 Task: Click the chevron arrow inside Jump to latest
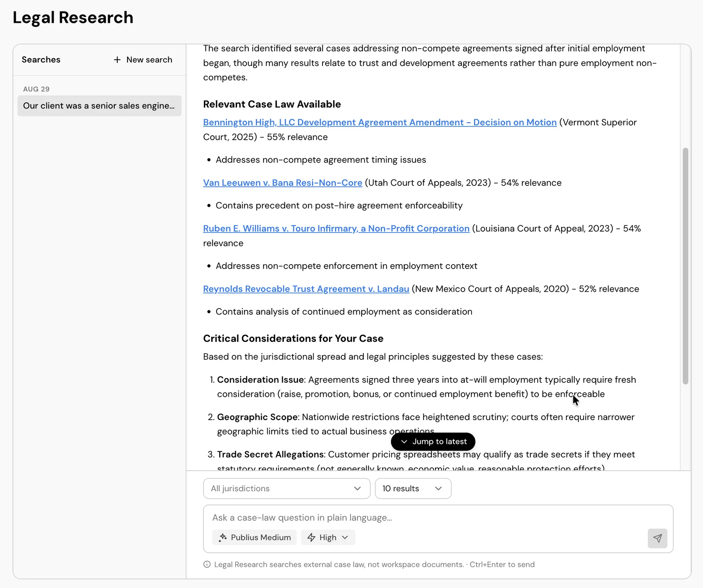coord(404,442)
